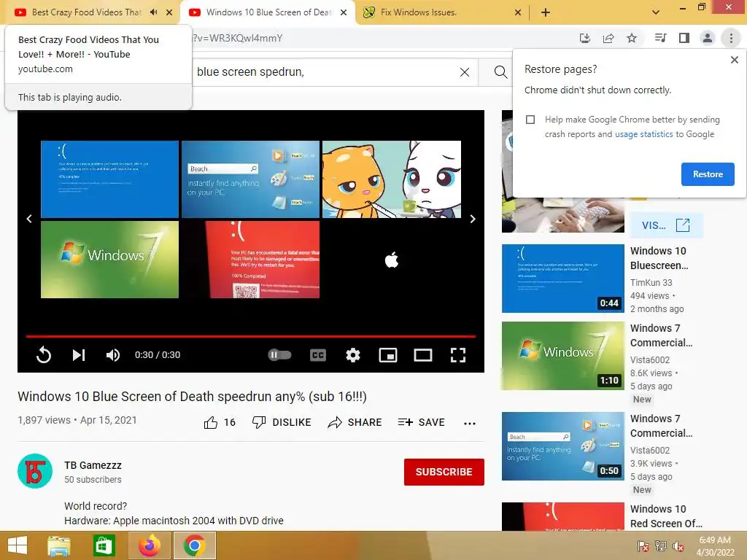Open Windows 10 Red Screen video title
The width and height of the screenshot is (747, 560).
click(665, 516)
